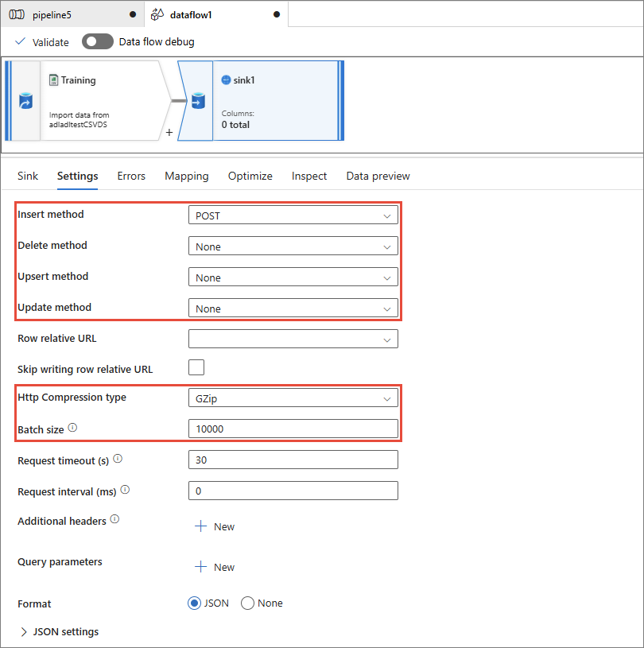
Task: Open the Row relative URL dropdown
Action: 293,339
